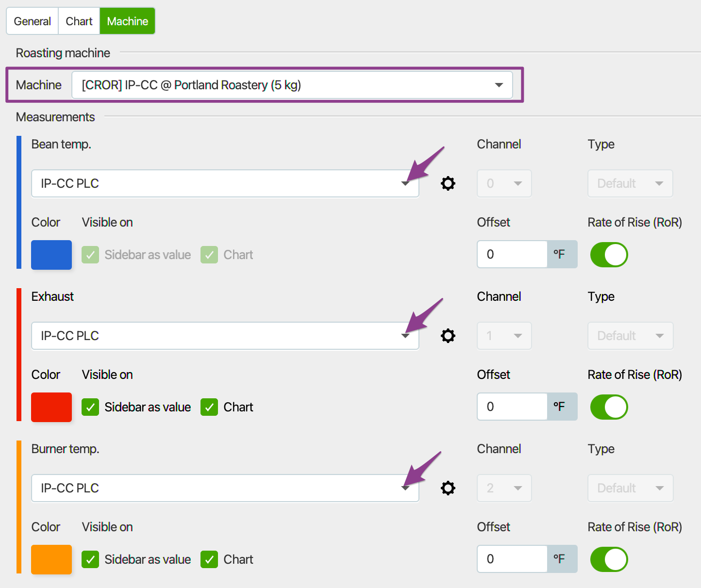Pick the blue Bean temp. color swatch
Image resolution: width=701 pixels, height=588 pixels.
[51, 255]
